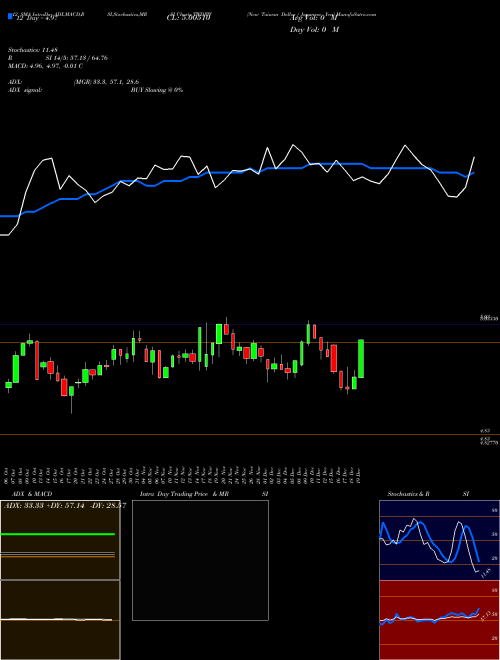Open the blue Stochastics oscillator panel
500x660 pixels.
(439, 540)
